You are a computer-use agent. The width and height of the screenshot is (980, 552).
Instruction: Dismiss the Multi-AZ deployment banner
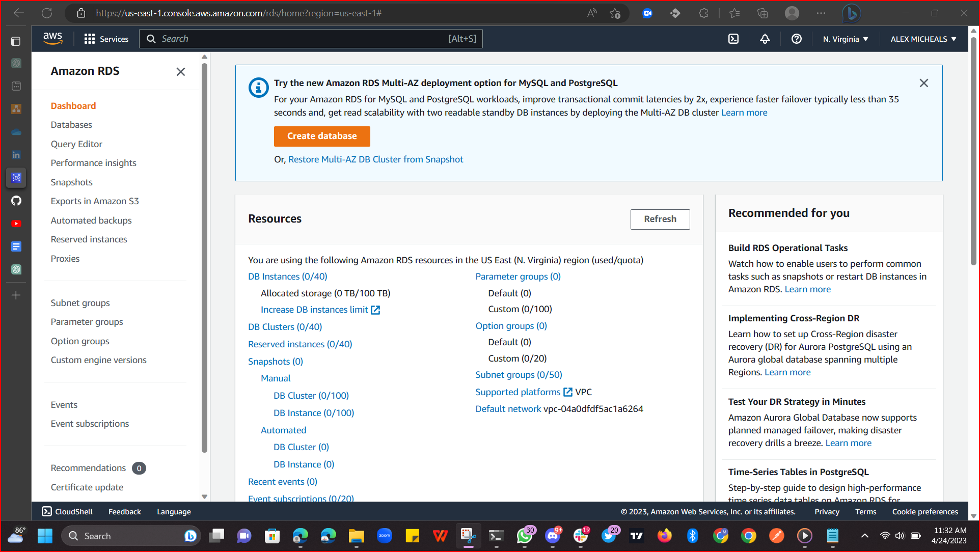pyautogui.click(x=923, y=82)
